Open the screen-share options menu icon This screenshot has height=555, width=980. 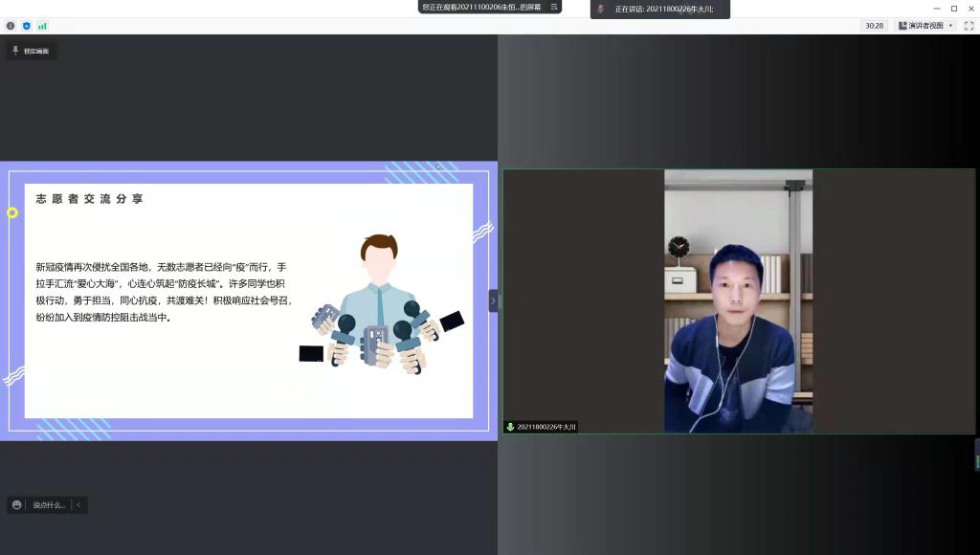coord(553,7)
